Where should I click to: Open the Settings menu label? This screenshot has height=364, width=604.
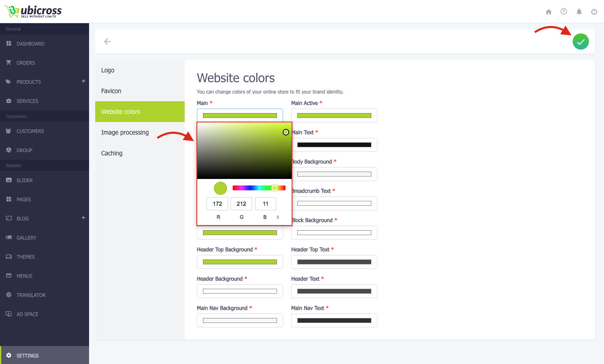click(28, 356)
